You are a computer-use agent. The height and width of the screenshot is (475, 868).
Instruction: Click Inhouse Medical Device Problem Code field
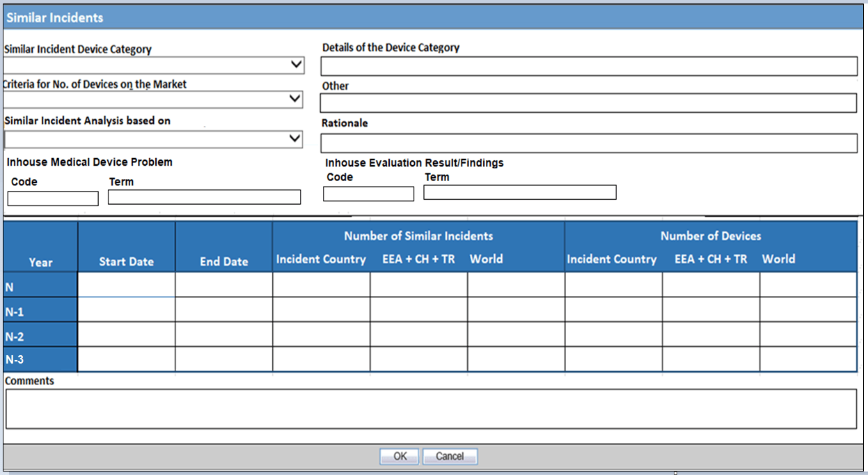click(53, 198)
